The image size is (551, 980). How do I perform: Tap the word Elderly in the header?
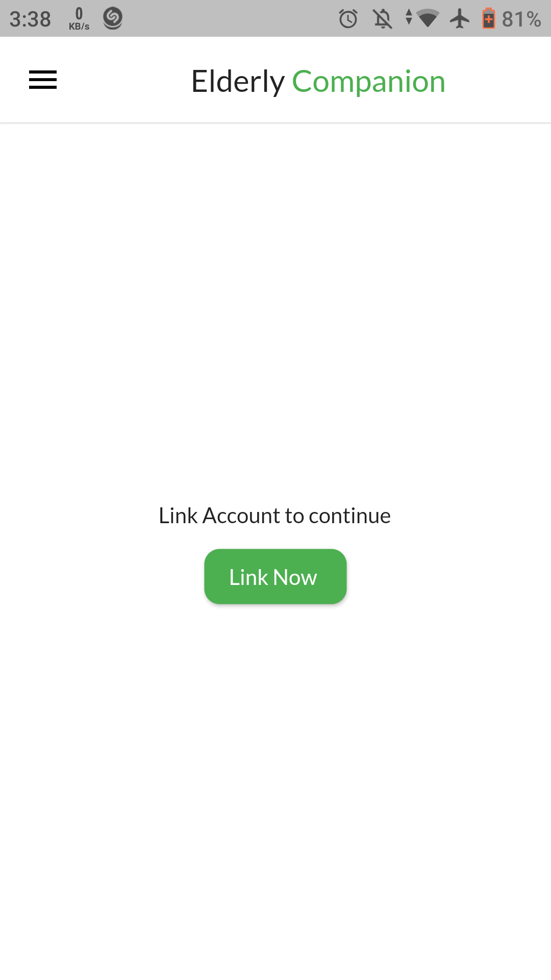click(238, 82)
